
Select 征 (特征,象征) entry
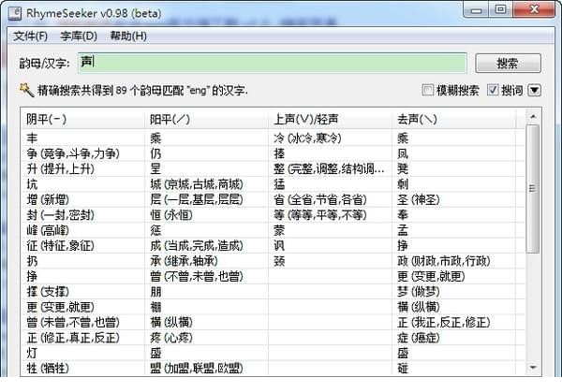point(60,246)
